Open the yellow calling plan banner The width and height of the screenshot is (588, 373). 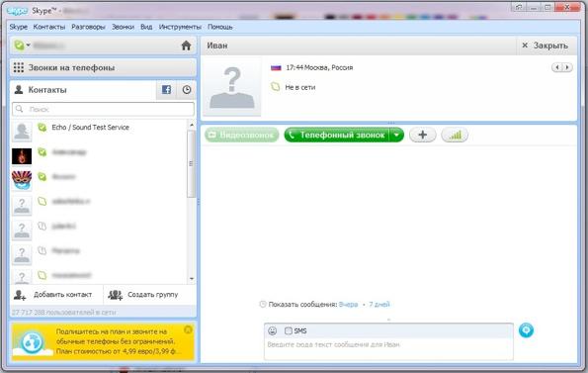103,341
